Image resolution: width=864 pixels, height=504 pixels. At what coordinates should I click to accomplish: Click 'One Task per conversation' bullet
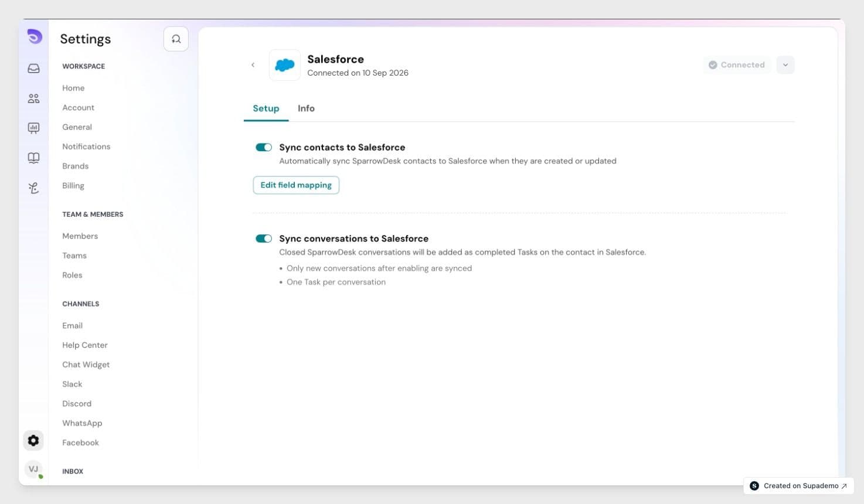336,282
